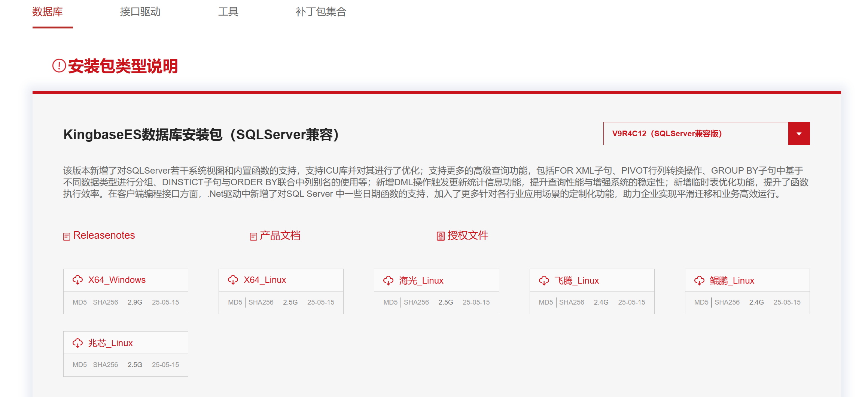Viewport: 868px width, 397px height.
Task: Select the 数据库 tab
Action: coord(48,12)
